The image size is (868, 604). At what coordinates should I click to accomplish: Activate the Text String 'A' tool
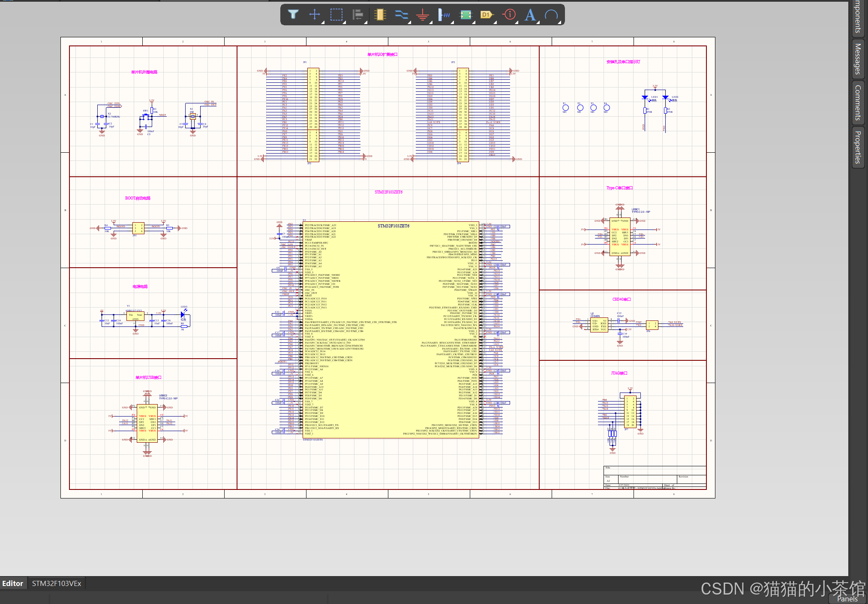(530, 15)
